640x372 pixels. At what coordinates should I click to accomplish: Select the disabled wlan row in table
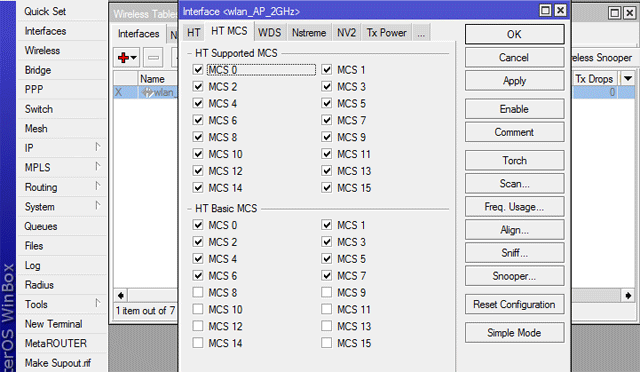coord(146,92)
